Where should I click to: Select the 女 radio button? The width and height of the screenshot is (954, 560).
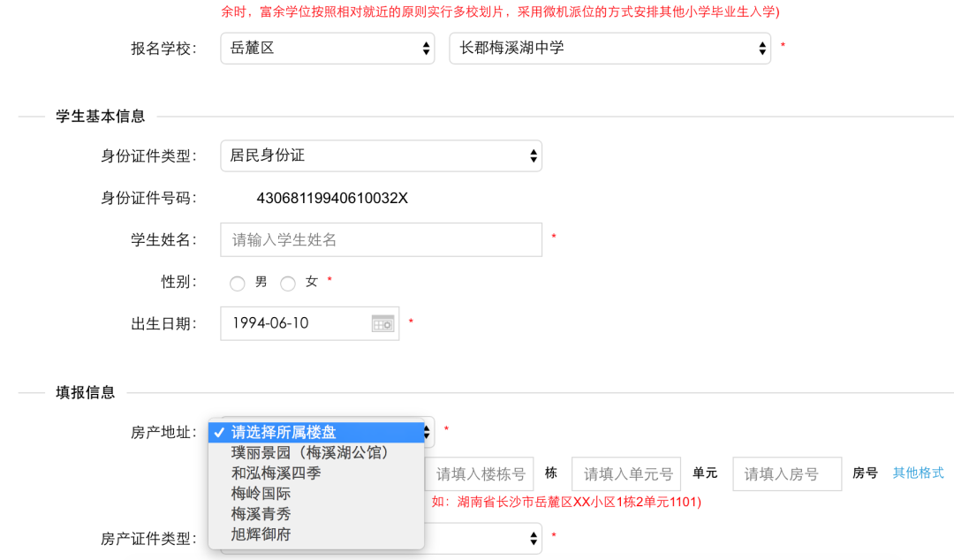point(288,284)
